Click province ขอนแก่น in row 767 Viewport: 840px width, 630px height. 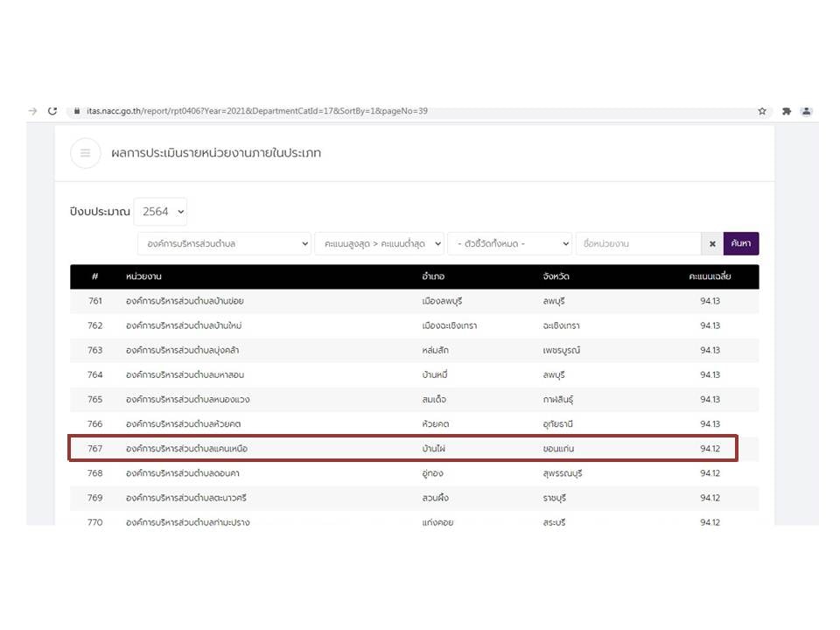(558, 448)
